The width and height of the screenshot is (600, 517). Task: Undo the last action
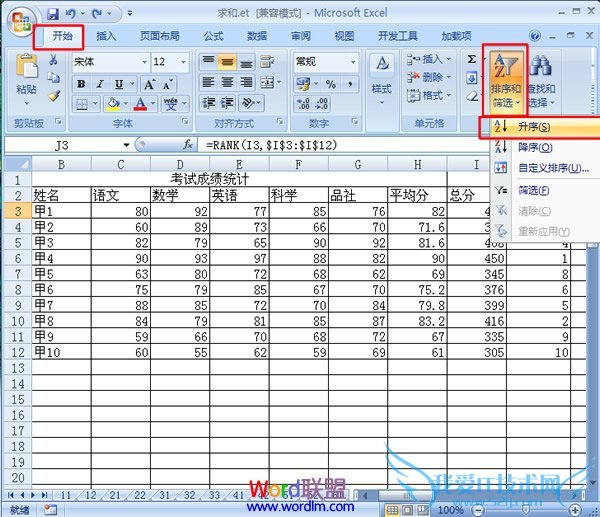[x=70, y=14]
